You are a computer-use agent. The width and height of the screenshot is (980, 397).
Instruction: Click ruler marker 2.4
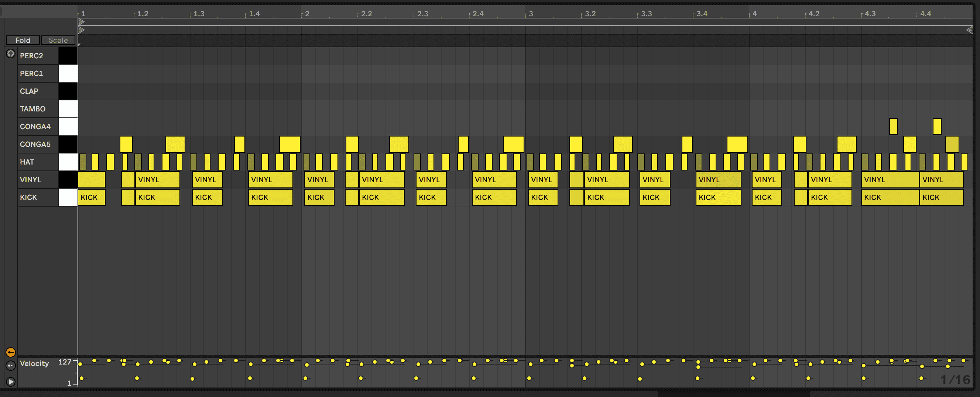pos(478,14)
